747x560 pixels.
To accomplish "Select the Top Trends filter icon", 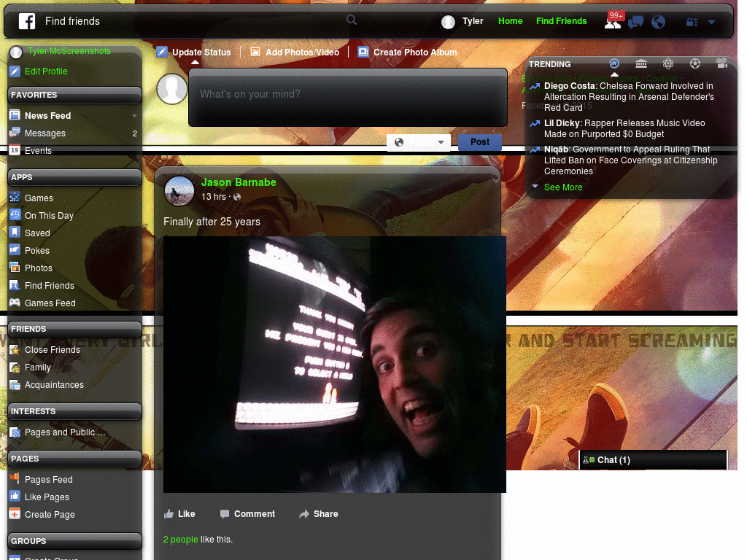I will tap(614, 63).
